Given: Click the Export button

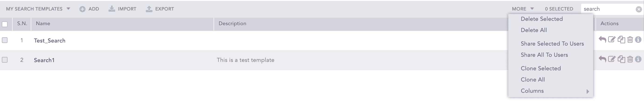Looking at the screenshot, I should tap(160, 9).
